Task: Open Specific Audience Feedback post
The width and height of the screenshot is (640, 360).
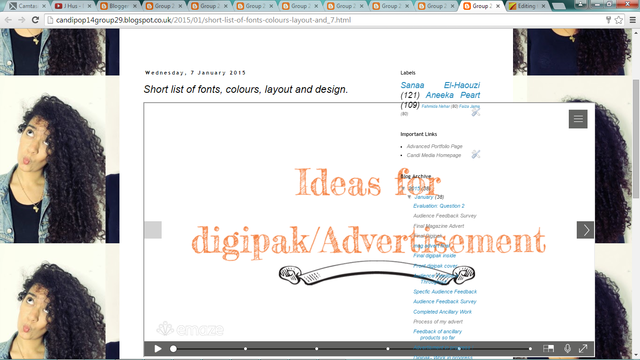Action: 445,291
